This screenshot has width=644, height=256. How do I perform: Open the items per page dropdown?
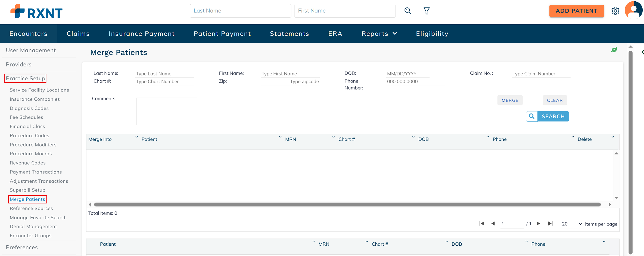[580, 224]
